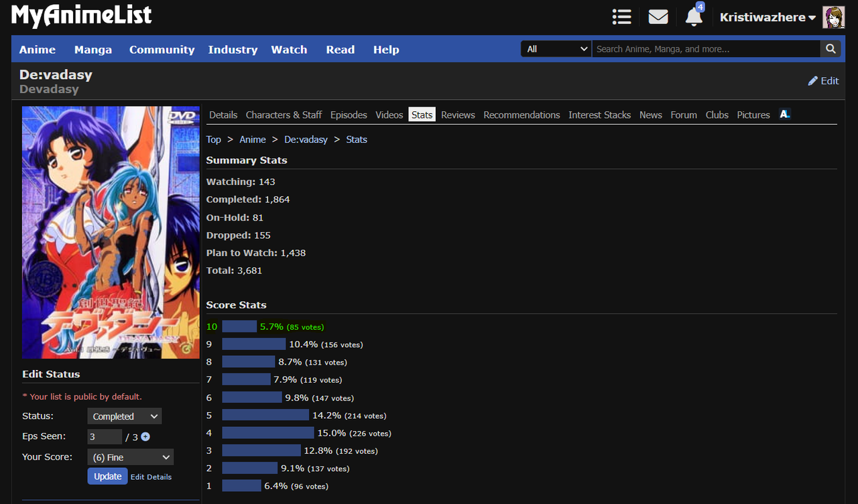The image size is (858, 504).
Task: Open the notifications bell icon
Action: pos(694,17)
